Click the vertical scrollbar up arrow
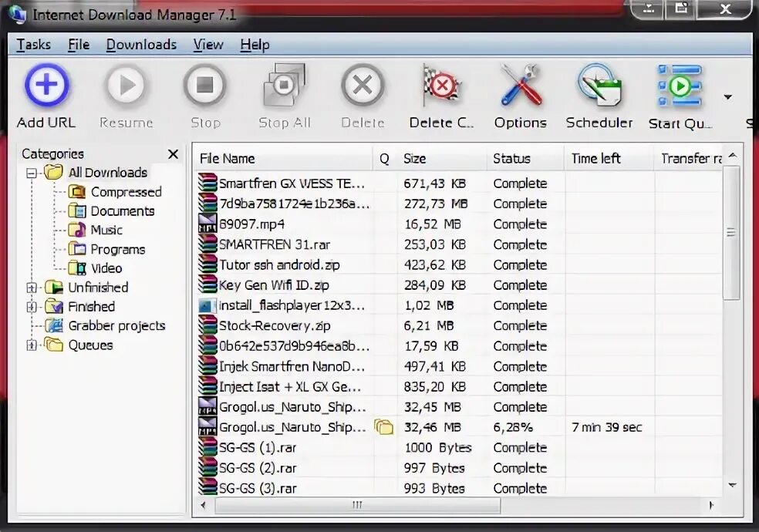The width and height of the screenshot is (759, 532). [x=732, y=156]
